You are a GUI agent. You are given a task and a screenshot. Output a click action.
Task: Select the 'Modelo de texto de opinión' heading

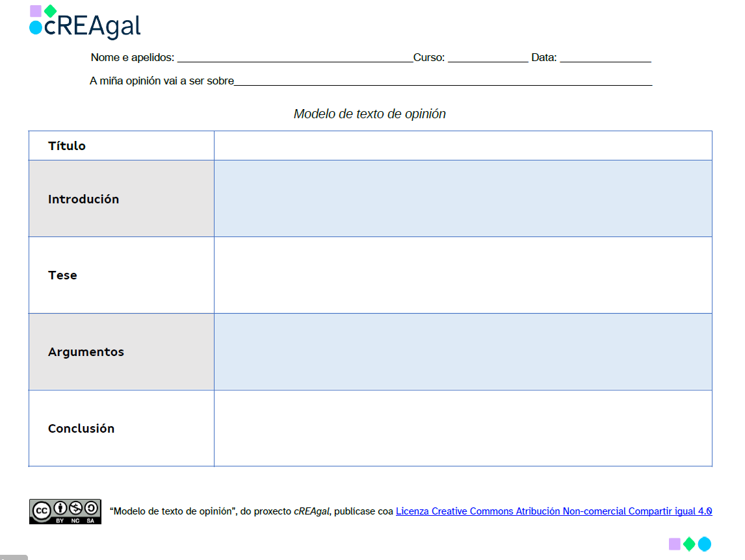click(369, 114)
